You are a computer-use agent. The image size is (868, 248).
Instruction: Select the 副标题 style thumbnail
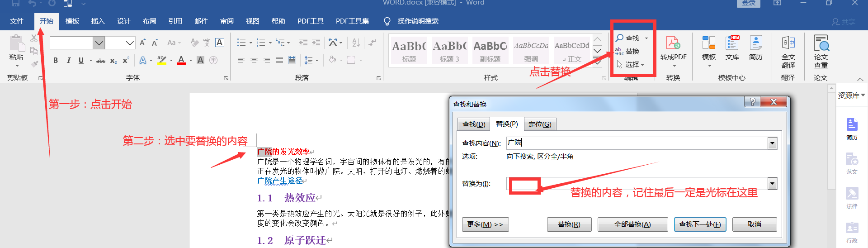[x=490, y=51]
